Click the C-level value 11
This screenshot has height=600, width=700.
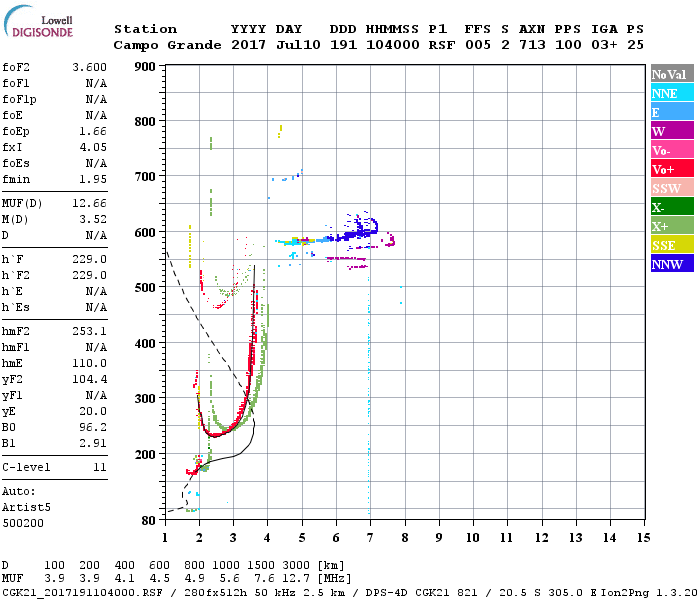coord(100,467)
